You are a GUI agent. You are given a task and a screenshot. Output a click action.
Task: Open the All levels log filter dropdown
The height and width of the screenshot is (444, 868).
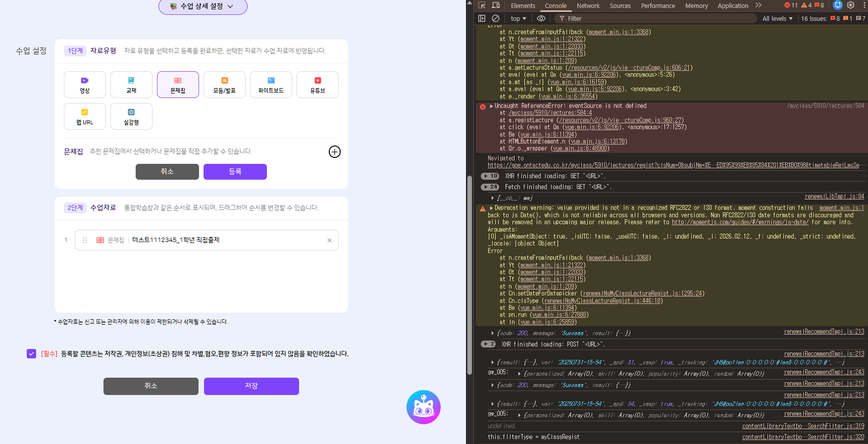click(x=777, y=18)
